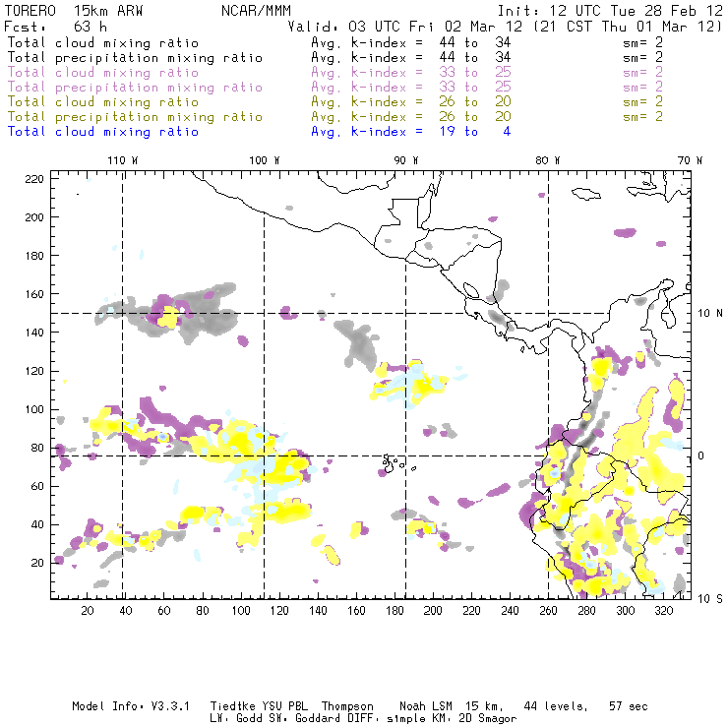Click the purple "Total precipitation mixing ratio" legend line
This screenshot has height=728, width=728.
pyautogui.click(x=135, y=88)
